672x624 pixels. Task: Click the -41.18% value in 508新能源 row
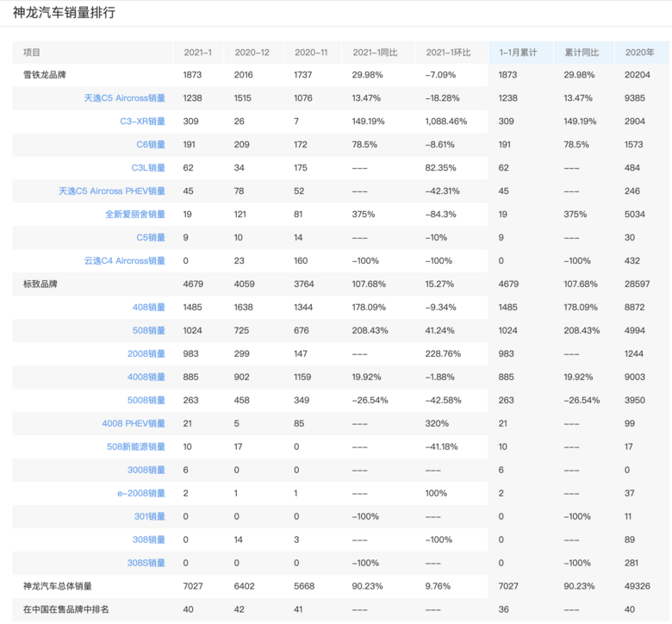(x=441, y=446)
